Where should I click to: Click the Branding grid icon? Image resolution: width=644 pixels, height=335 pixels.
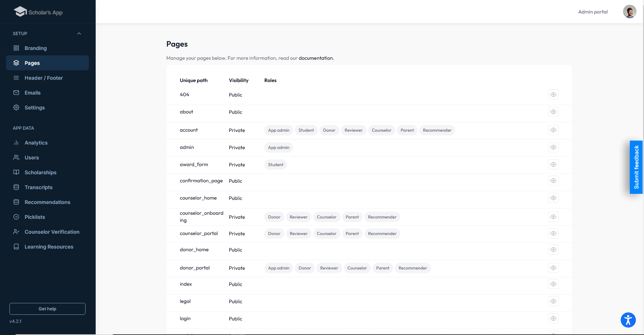tap(16, 48)
